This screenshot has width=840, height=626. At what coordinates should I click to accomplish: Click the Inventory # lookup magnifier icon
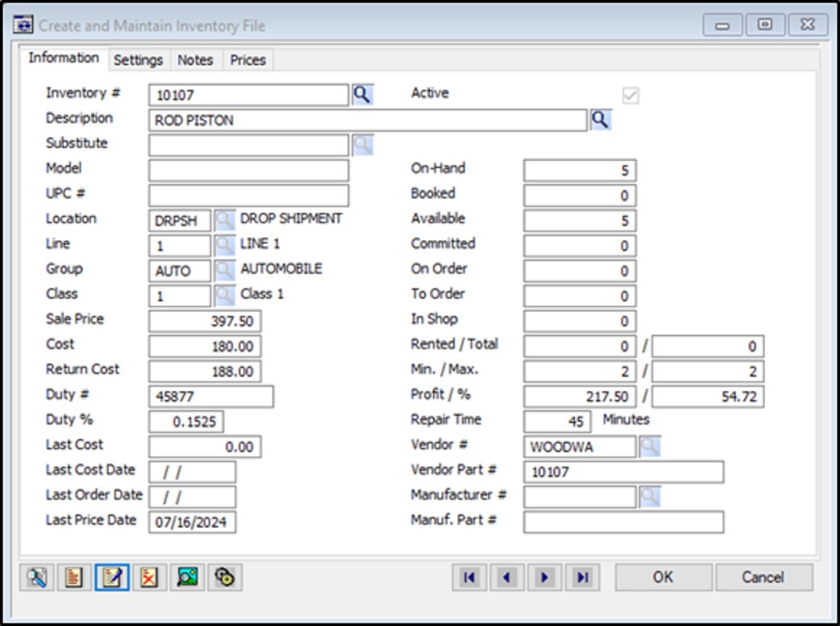pos(363,95)
